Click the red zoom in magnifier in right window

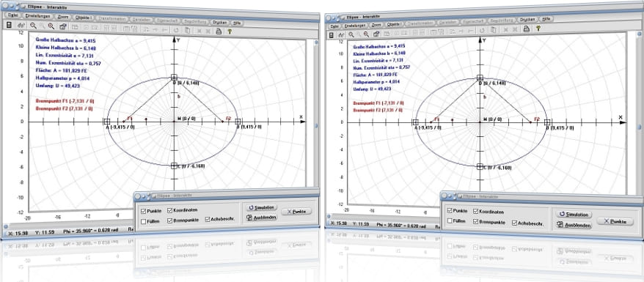coord(366,34)
